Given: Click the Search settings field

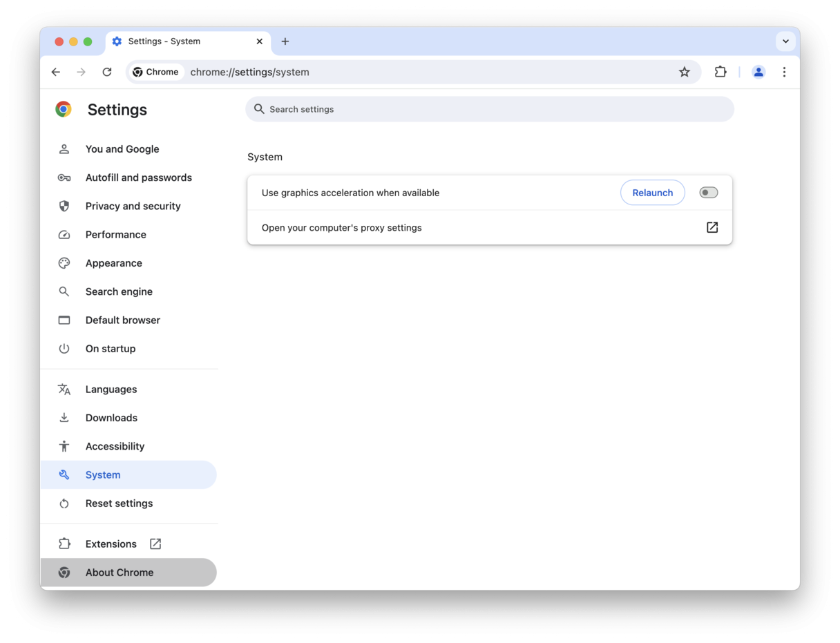Looking at the screenshot, I should [490, 108].
